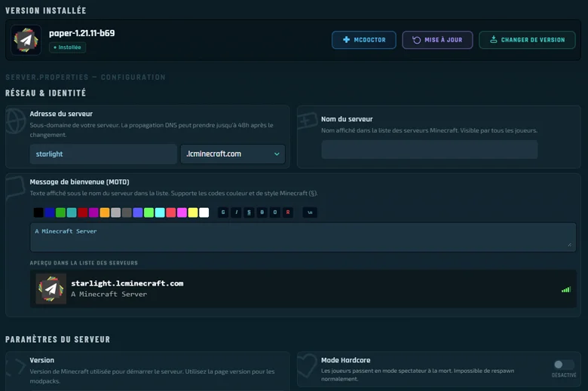Pick the dark red MOTD color swatch
Viewport: 588px width, 391px height.
click(x=82, y=212)
